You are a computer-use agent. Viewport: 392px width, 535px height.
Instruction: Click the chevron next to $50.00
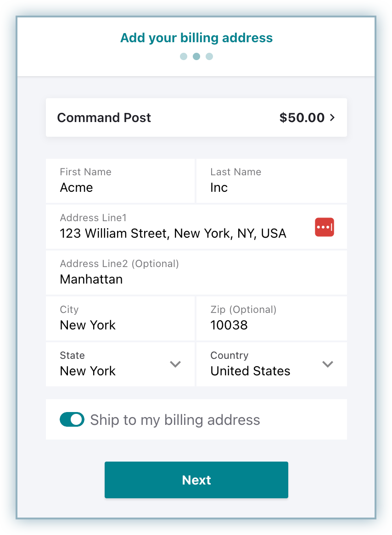pos(333,117)
